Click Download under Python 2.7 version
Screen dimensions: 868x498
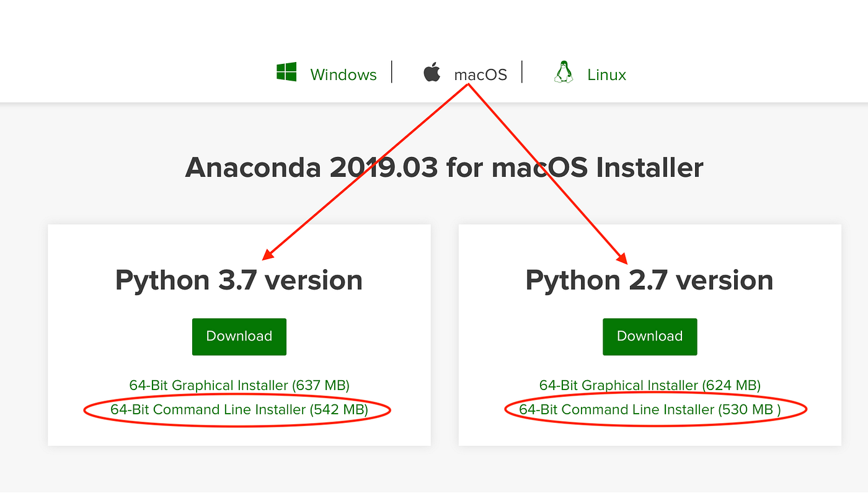(x=650, y=336)
